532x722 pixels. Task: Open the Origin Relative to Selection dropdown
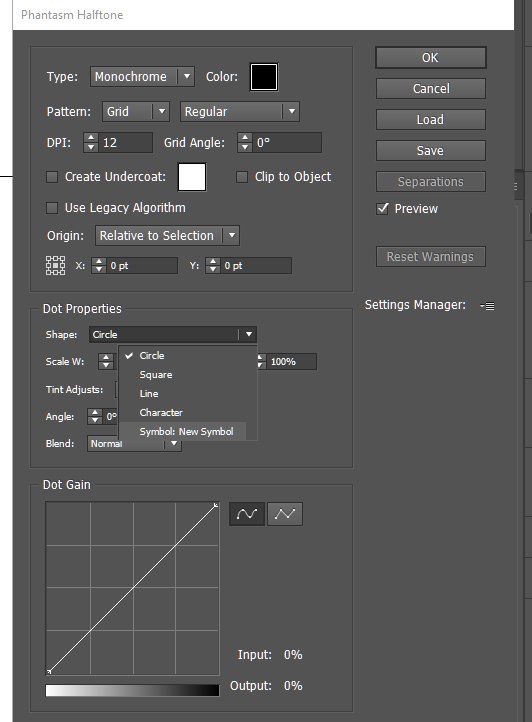(167, 236)
